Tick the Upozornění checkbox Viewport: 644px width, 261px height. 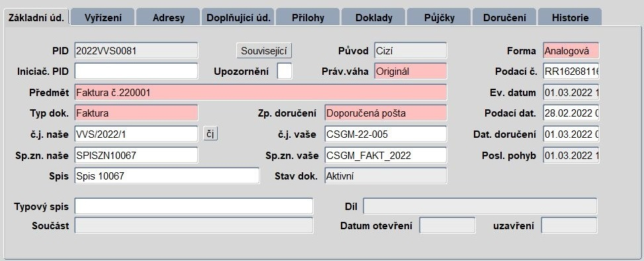click(x=285, y=71)
